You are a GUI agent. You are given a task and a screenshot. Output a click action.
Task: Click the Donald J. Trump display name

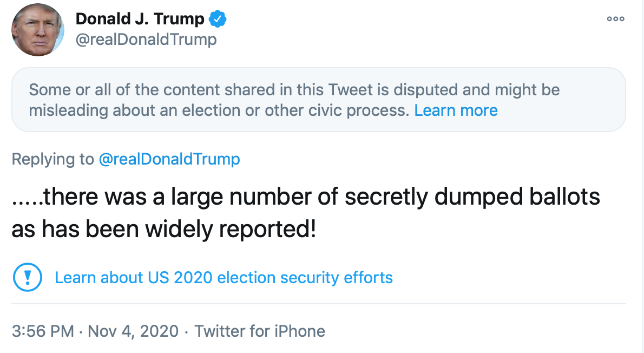(140, 19)
